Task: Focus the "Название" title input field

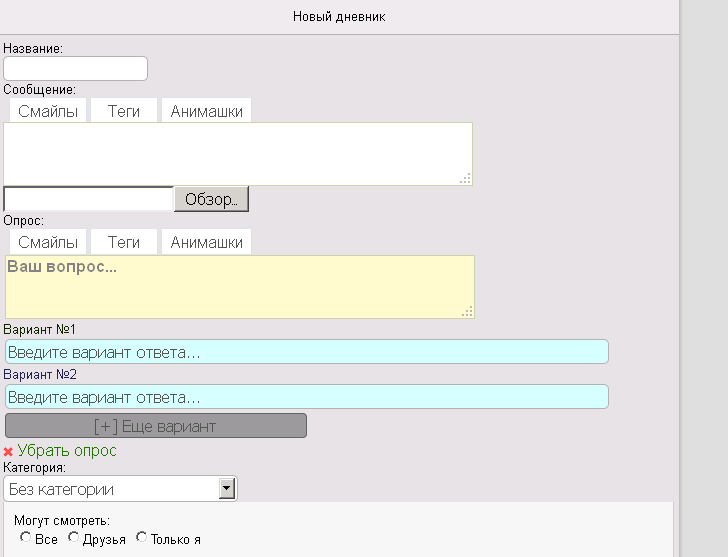Action: [76, 69]
